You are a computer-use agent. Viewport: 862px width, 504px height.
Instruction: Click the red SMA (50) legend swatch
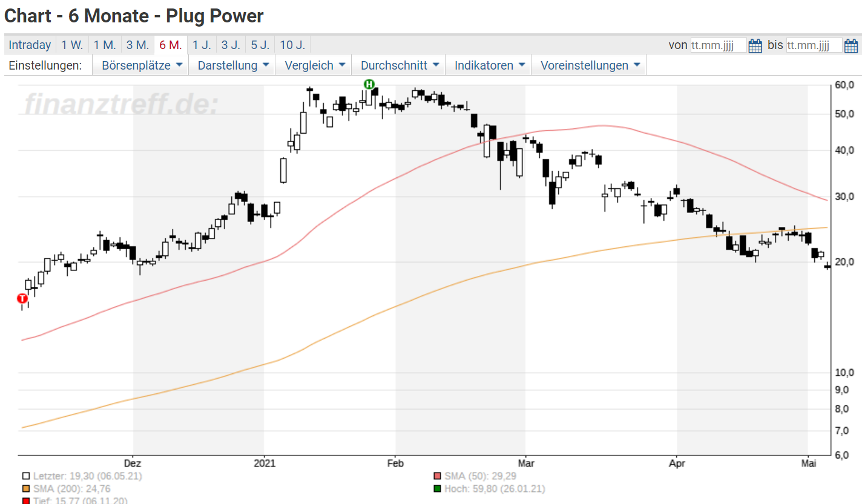coord(437,476)
